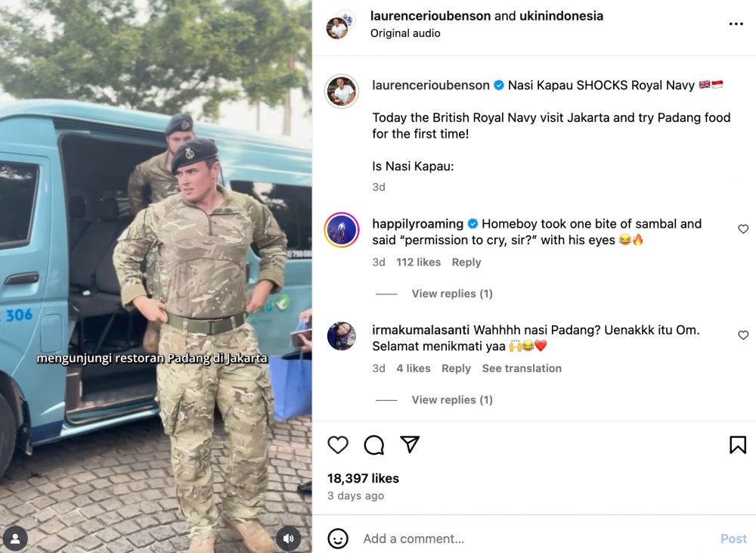Open the Original audio link
The width and height of the screenshot is (756, 553).
(405, 33)
